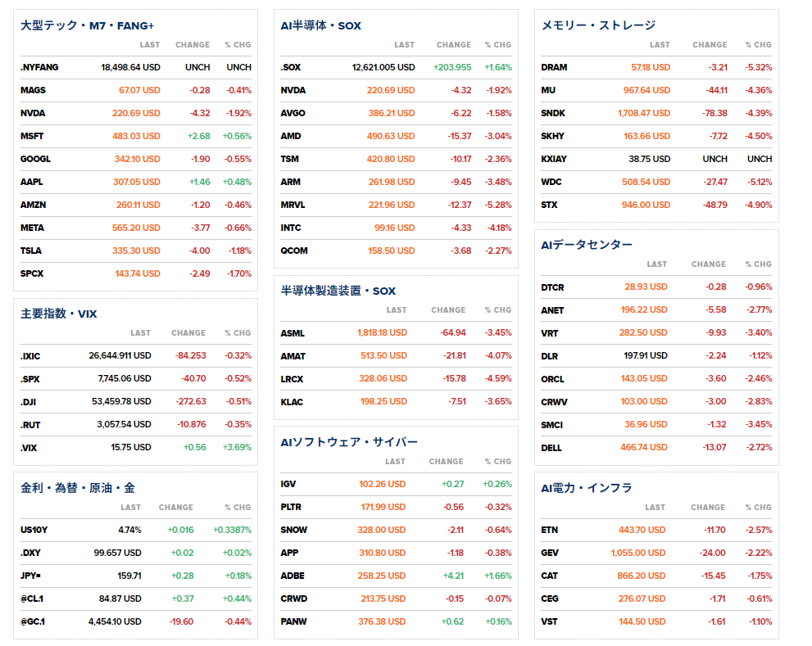Select the US10Y yield symbol
812x646 pixels.
click(x=34, y=530)
